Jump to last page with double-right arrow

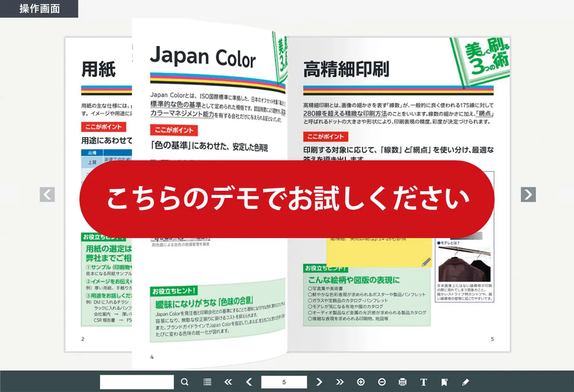(x=340, y=382)
